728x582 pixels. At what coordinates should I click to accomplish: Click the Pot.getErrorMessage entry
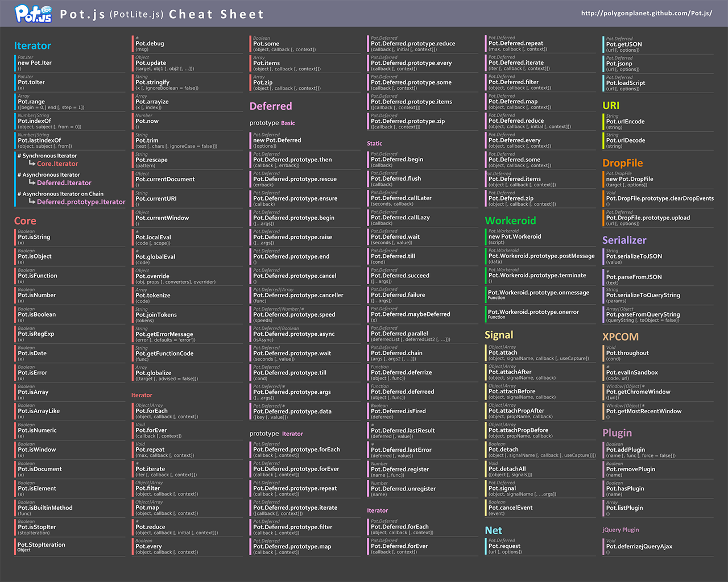click(188, 334)
